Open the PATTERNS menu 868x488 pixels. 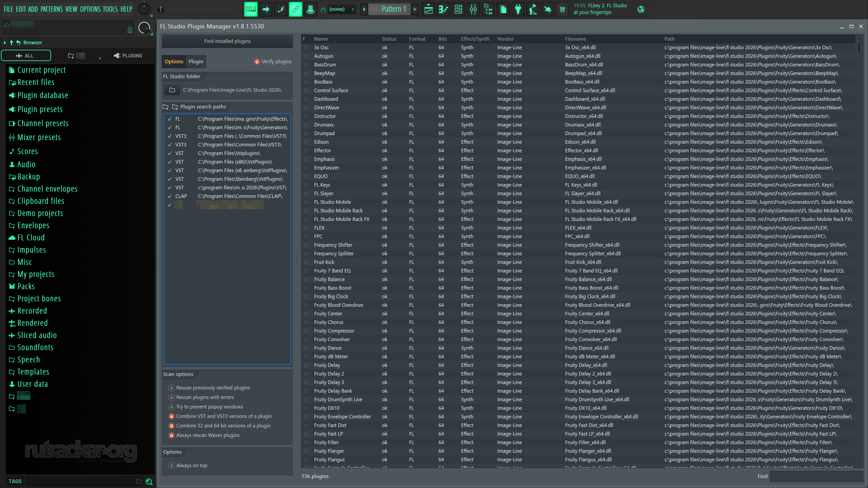pyautogui.click(x=52, y=9)
